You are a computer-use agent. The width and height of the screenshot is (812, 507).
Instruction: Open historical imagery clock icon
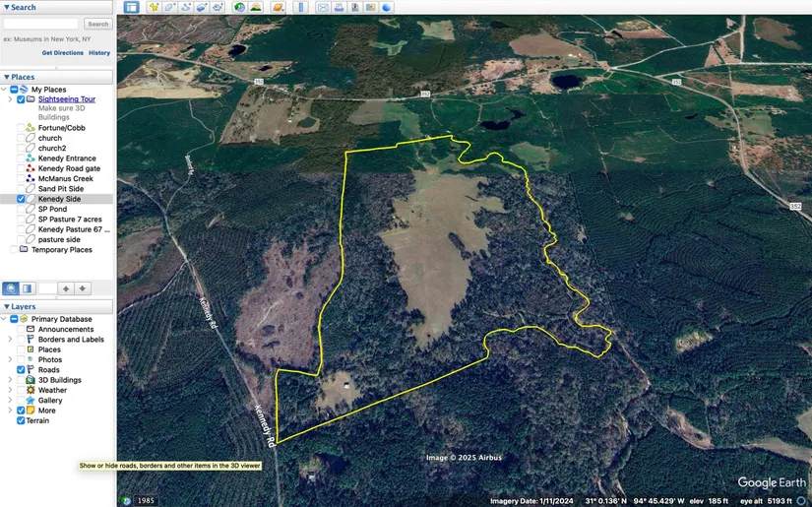tap(239, 7)
